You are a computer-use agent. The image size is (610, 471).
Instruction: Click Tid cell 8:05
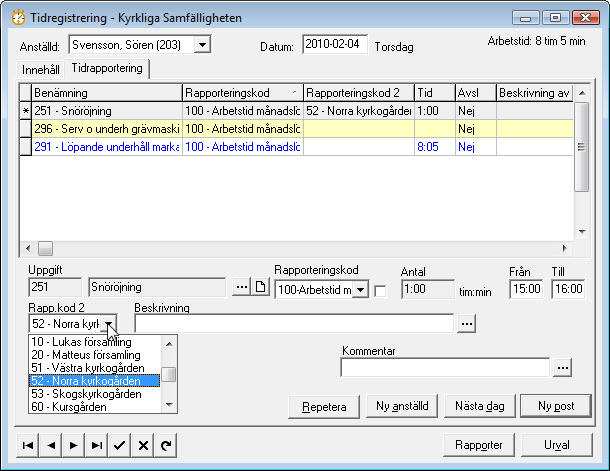[435, 147]
